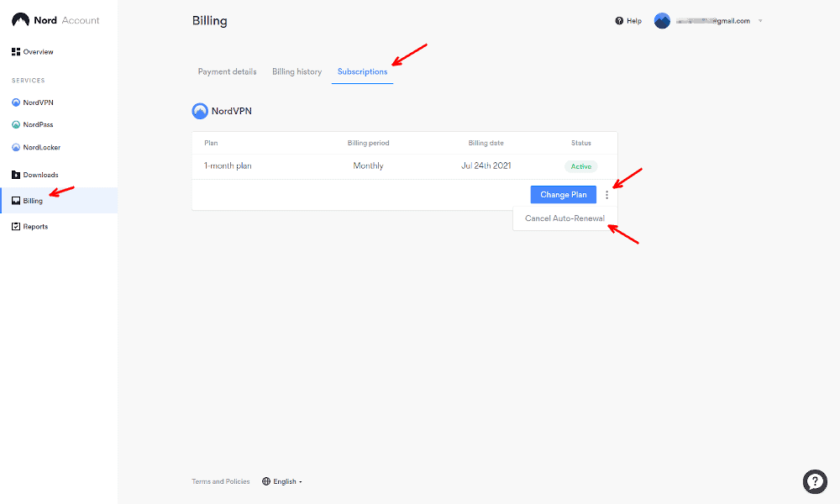The image size is (840, 504).
Task: Select the Subscriptions tab
Action: coord(362,71)
